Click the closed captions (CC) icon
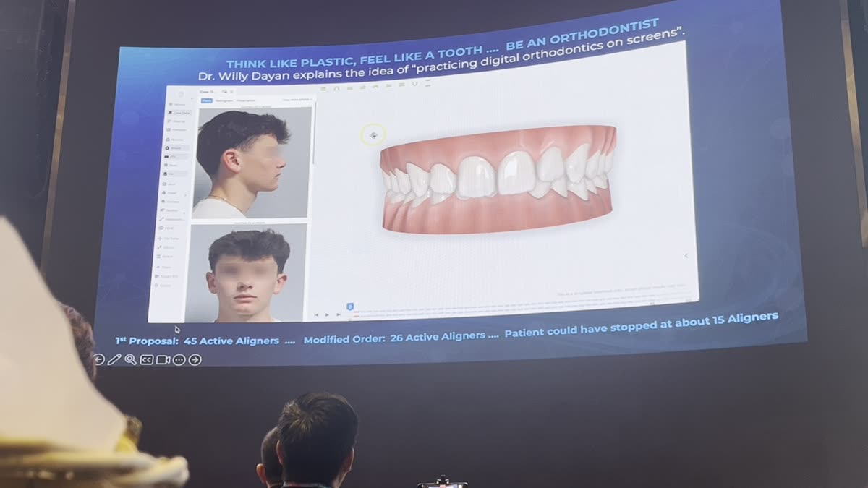Viewport: 868px width, 488px height. pyautogui.click(x=145, y=358)
